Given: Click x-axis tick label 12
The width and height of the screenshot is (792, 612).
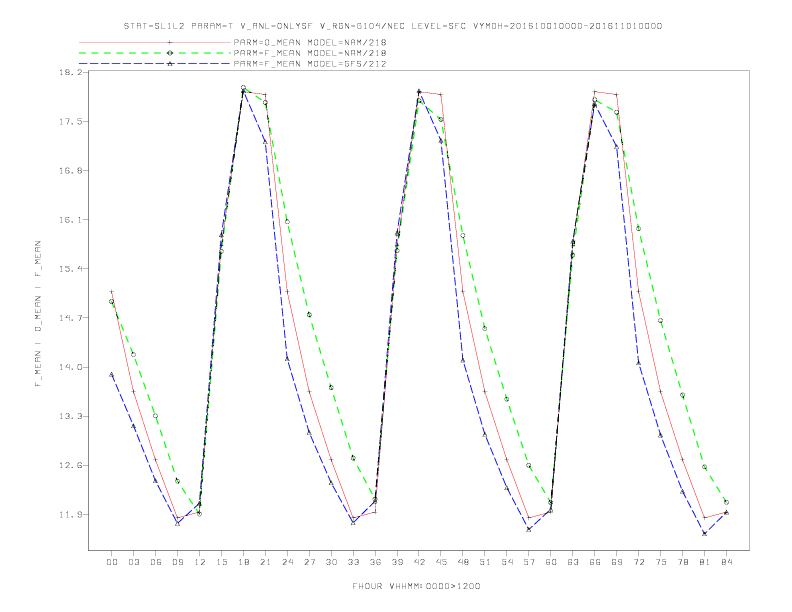Looking at the screenshot, I should (200, 562).
